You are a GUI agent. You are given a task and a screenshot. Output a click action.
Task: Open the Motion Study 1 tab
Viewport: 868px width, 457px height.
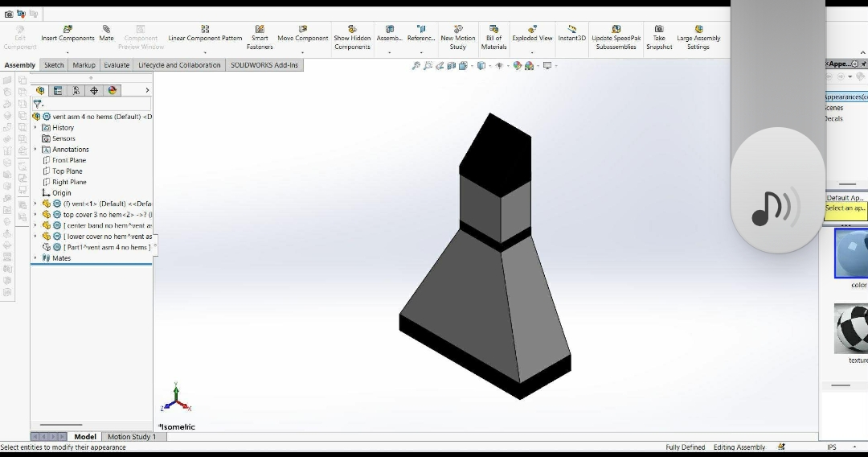[x=132, y=437]
